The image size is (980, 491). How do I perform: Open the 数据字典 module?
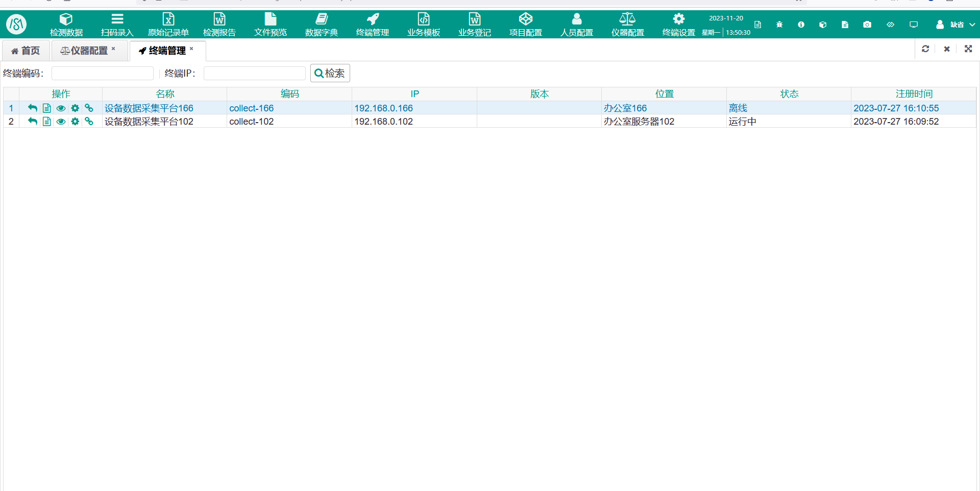pyautogui.click(x=322, y=25)
